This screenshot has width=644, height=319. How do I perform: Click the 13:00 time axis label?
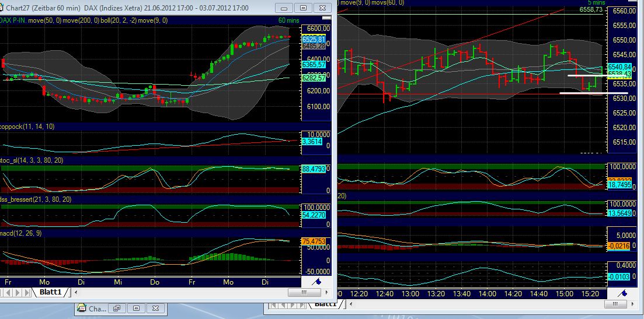[410, 293]
